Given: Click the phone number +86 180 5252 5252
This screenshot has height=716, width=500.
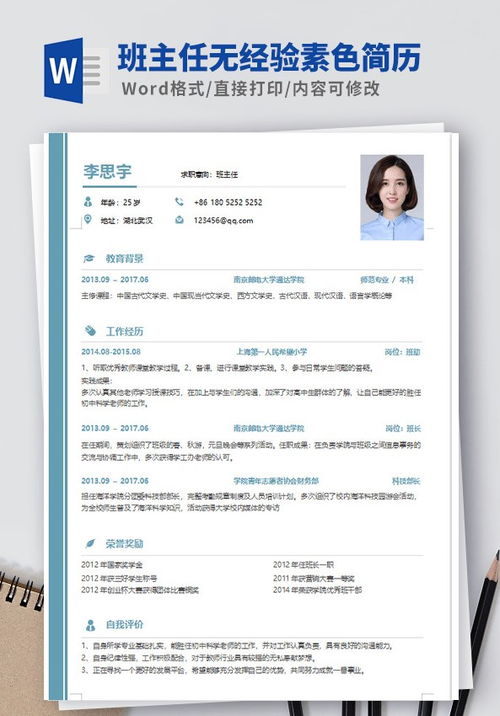Looking at the screenshot, I should 228,202.
